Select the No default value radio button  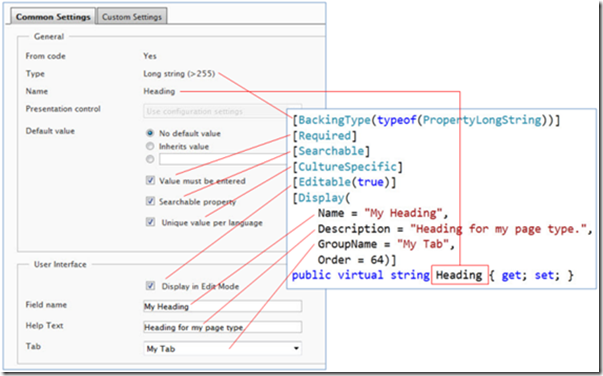click(x=150, y=133)
